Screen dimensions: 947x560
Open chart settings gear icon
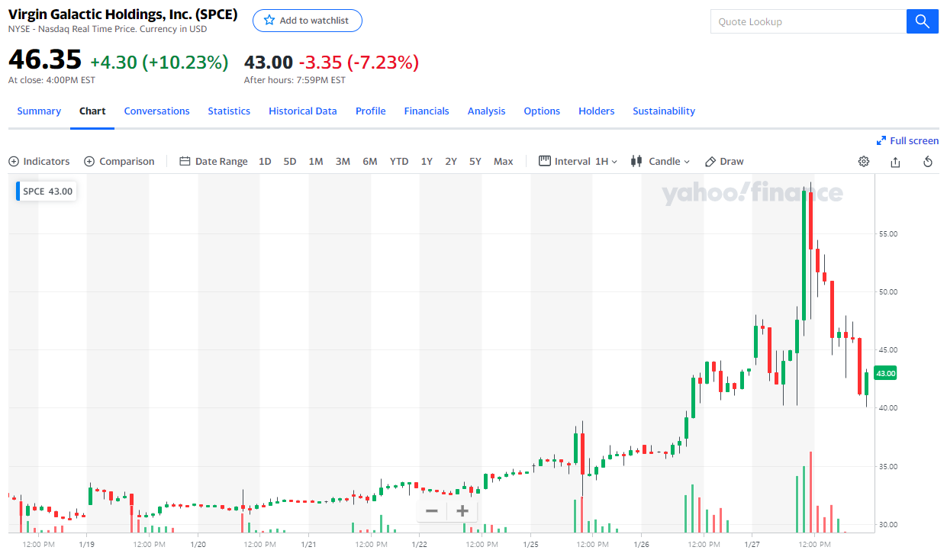click(x=864, y=162)
